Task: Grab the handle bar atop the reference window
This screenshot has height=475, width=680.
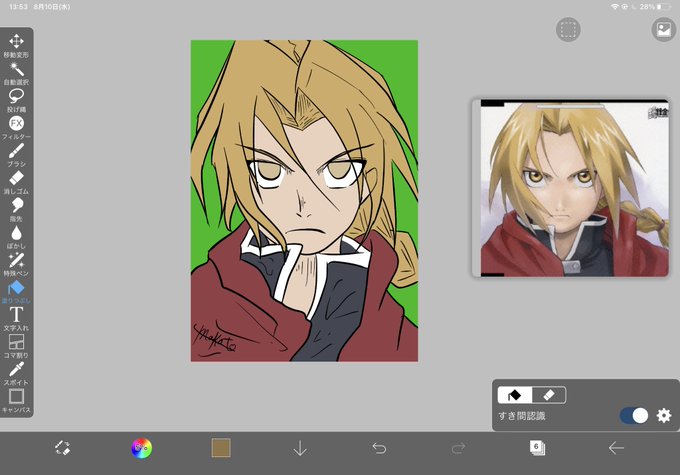Action: 570,105
